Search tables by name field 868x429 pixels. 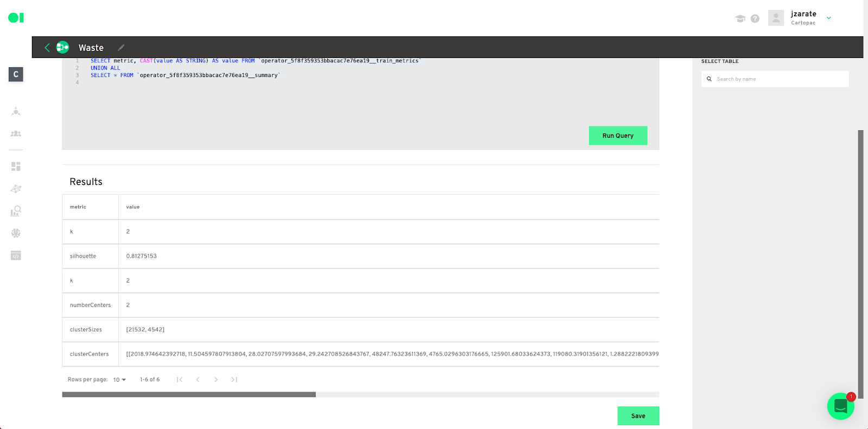(x=775, y=79)
